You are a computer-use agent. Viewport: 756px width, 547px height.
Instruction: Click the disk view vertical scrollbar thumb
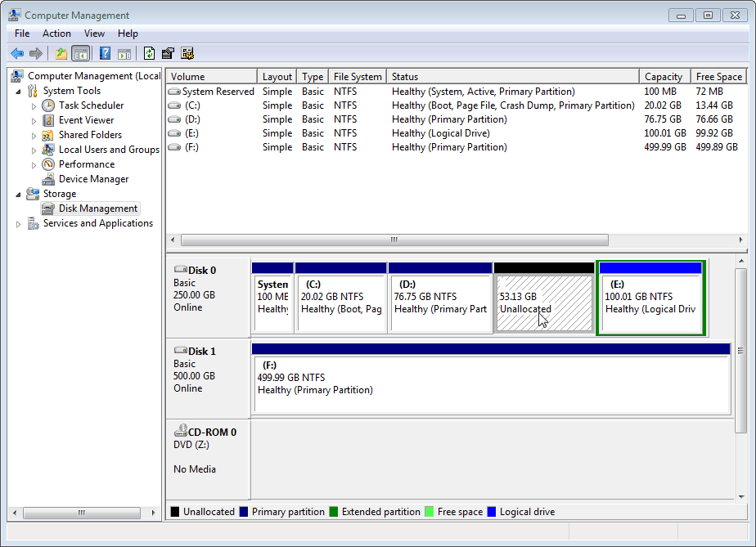(x=740, y=351)
